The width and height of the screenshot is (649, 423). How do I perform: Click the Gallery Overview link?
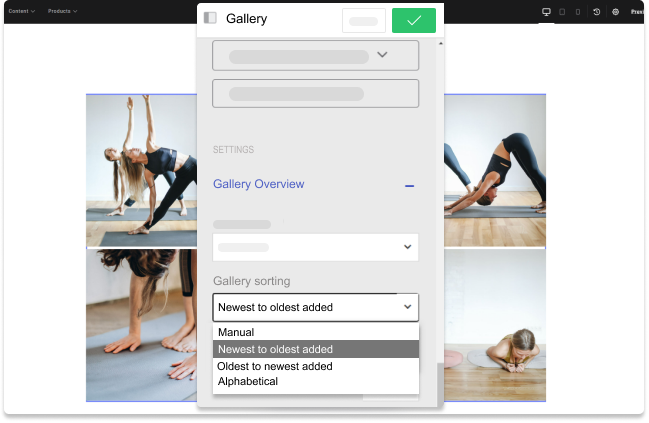pyautogui.click(x=258, y=185)
